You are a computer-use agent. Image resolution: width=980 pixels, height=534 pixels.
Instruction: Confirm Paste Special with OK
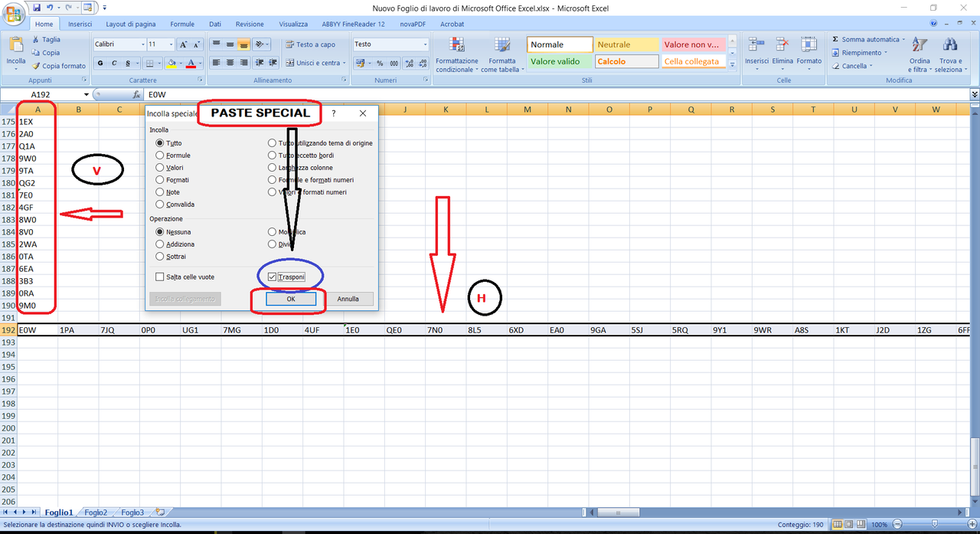click(291, 299)
